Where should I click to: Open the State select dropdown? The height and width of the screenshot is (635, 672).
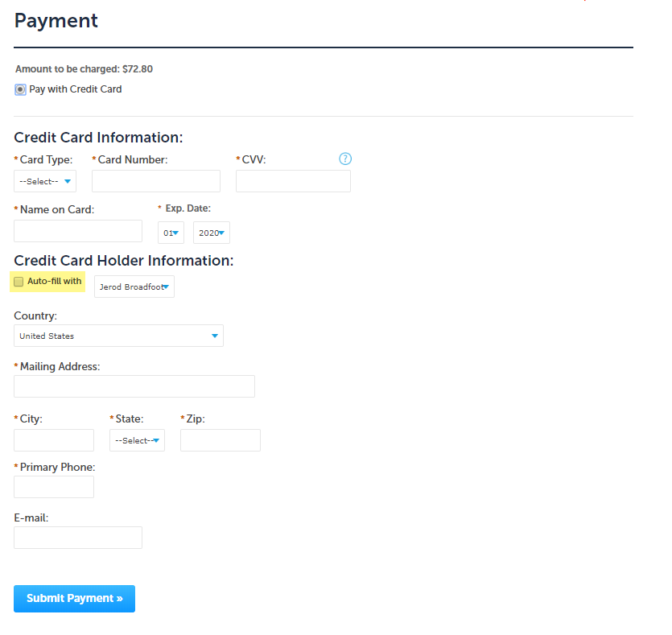[137, 440]
